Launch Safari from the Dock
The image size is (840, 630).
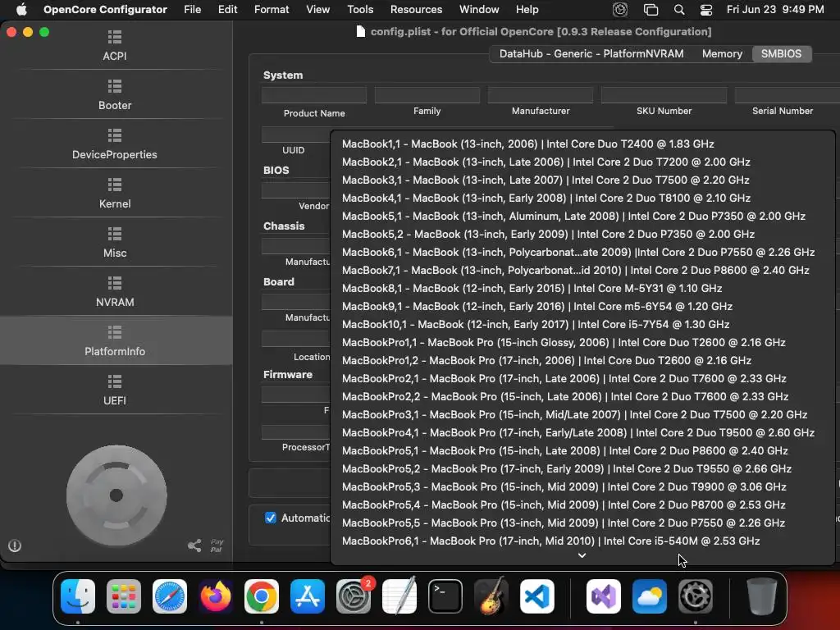point(170,596)
